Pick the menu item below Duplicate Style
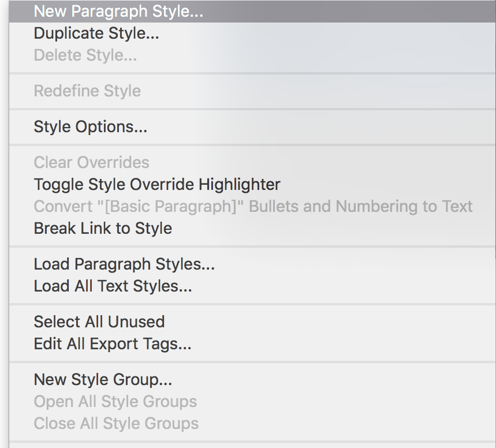Viewport: 496px width, 448px height. point(85,55)
